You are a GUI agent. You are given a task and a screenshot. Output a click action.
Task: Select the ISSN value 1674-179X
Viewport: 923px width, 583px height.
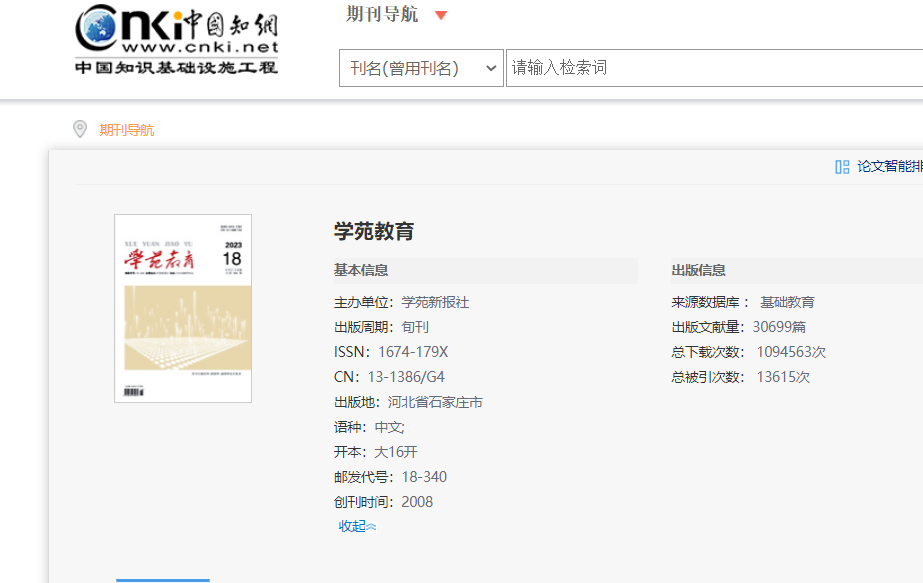point(413,352)
